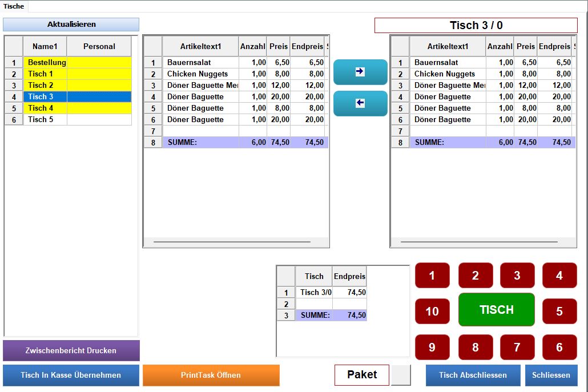588x392 pixels.
Task: Click the right arrow transfer button
Action: [x=360, y=72]
